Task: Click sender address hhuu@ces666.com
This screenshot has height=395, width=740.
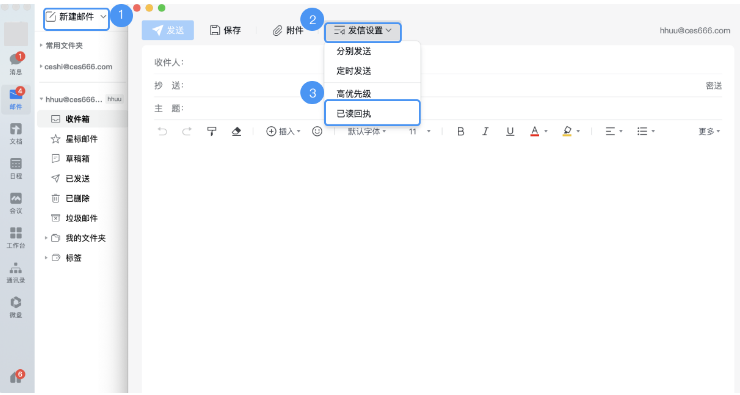Action: 695,30
